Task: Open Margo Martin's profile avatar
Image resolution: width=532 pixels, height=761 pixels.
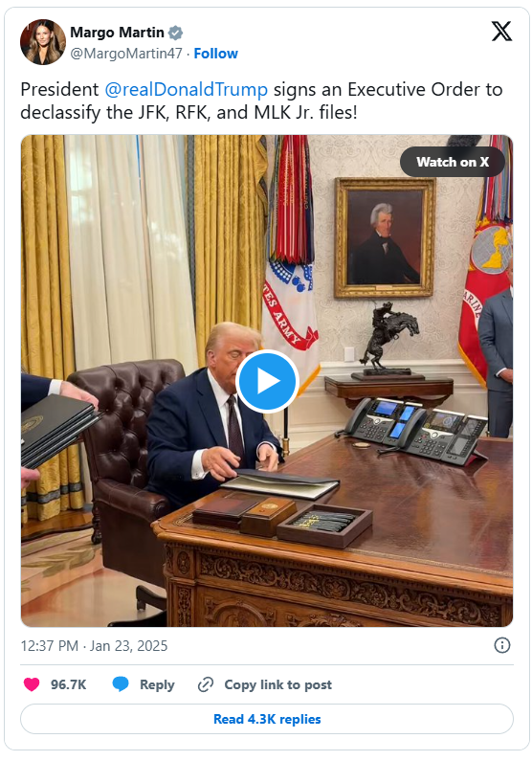Action: [43, 42]
